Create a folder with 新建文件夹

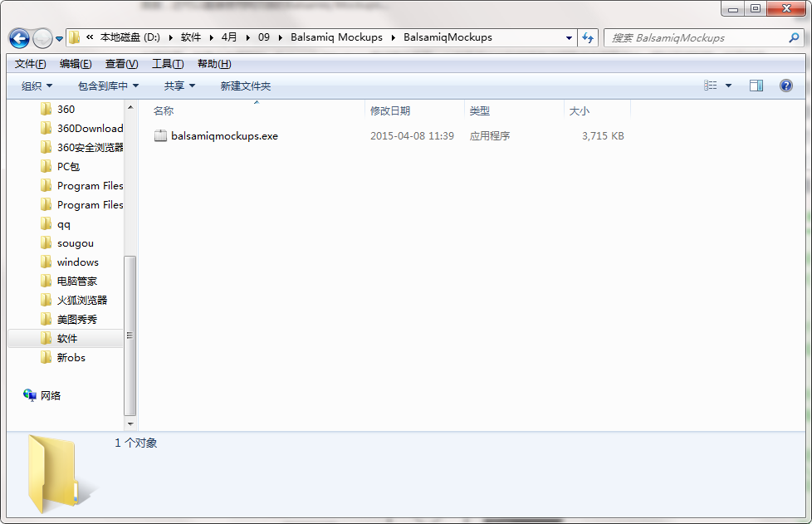pos(246,86)
